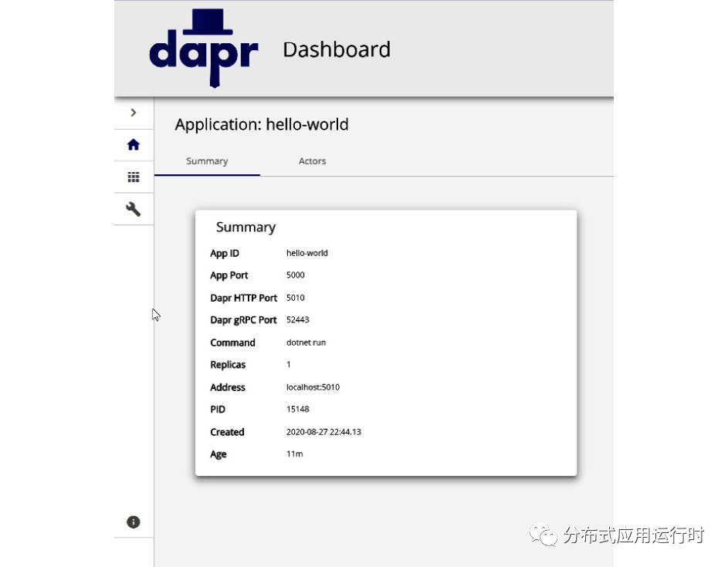This screenshot has width=728, height=567.
Task: Click the Dapr HTTP Port label
Action: pos(244,298)
